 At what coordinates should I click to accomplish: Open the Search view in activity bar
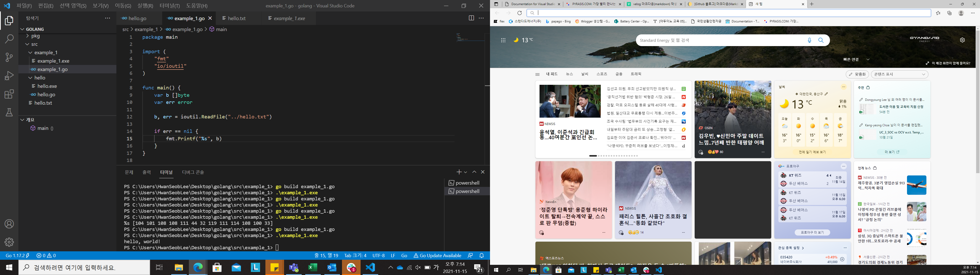pyautogui.click(x=9, y=39)
